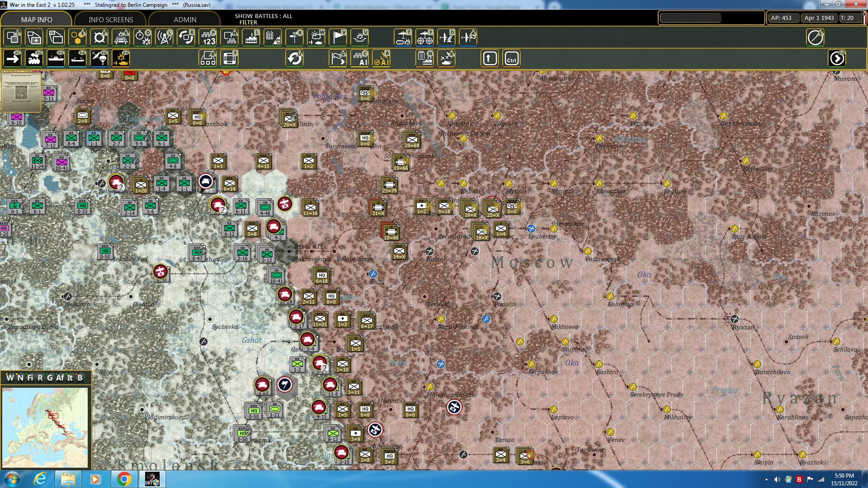Toggle German units on the minimap (G)
Screen dimensions: 868x488
pos(50,378)
